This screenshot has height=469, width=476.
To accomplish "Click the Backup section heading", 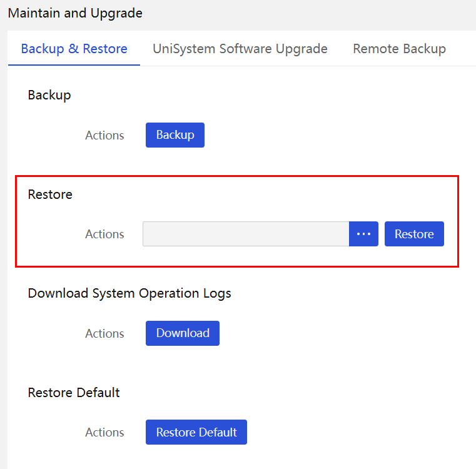I will pyautogui.click(x=49, y=95).
